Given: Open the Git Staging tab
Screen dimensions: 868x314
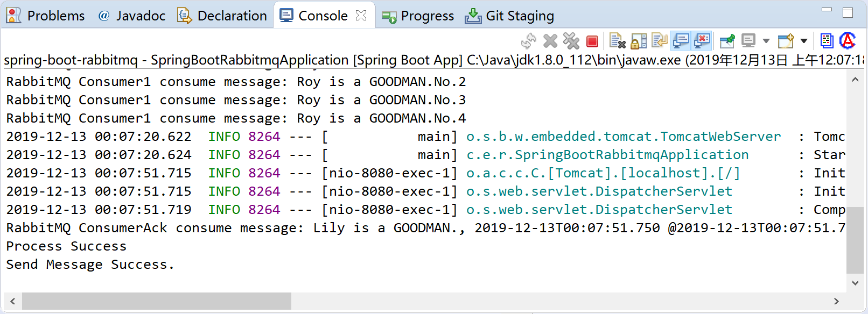Looking at the screenshot, I should [x=509, y=16].
